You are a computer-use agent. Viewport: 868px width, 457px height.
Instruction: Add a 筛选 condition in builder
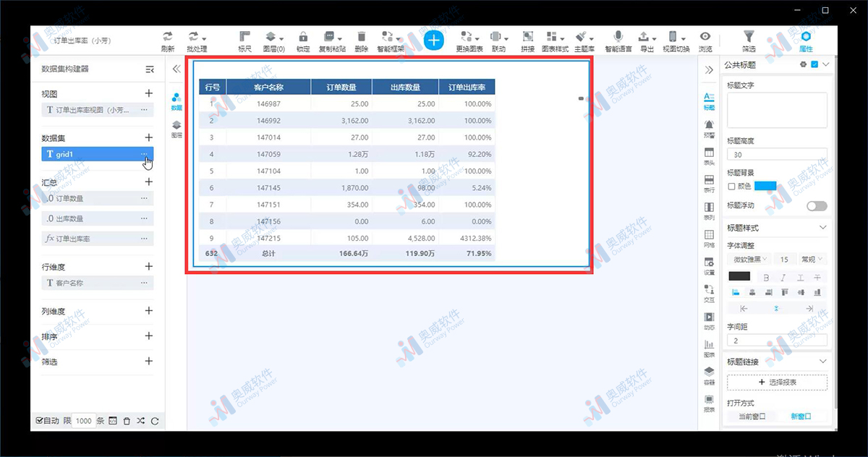149,362
